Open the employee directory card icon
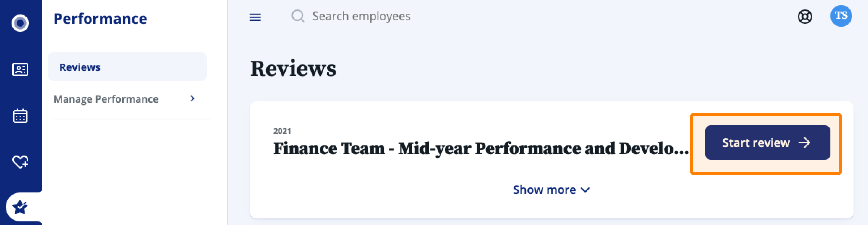Screen dimensions: 868x225 tap(20, 69)
